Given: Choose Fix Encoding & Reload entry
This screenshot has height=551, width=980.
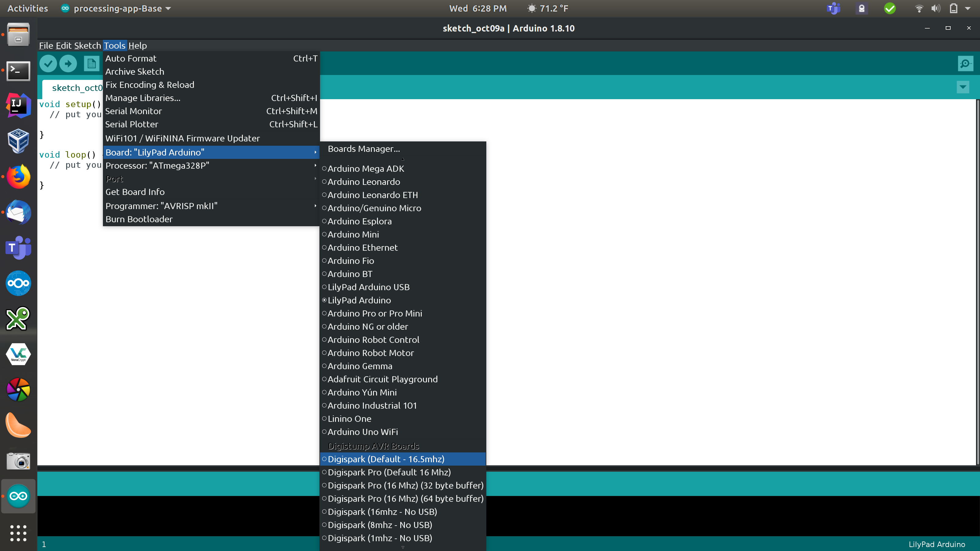Looking at the screenshot, I should point(211,85).
